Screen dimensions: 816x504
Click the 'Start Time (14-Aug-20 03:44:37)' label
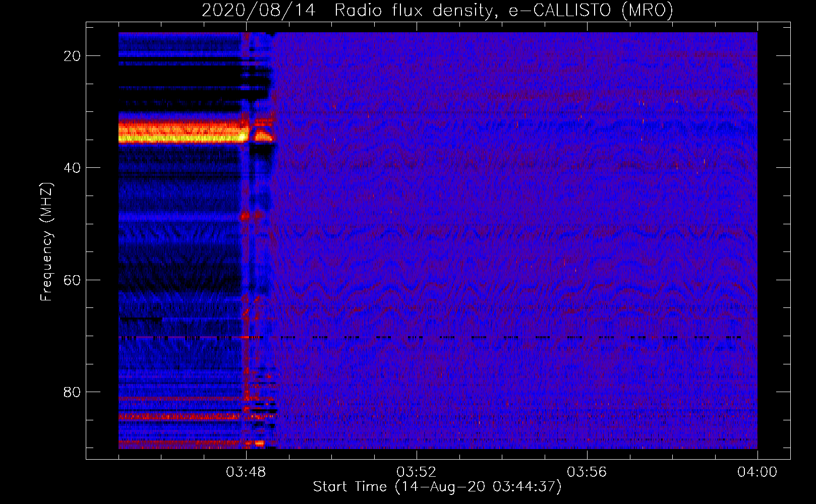coord(437,487)
